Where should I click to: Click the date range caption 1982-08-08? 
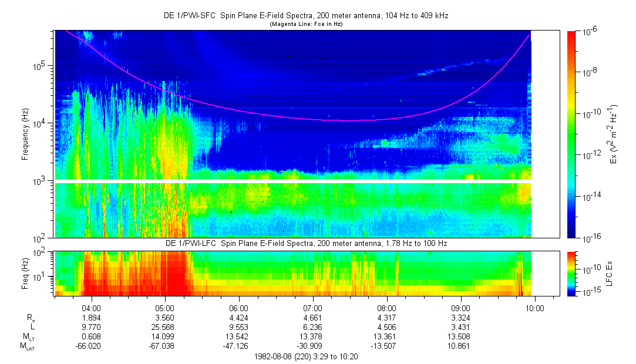pos(306,357)
